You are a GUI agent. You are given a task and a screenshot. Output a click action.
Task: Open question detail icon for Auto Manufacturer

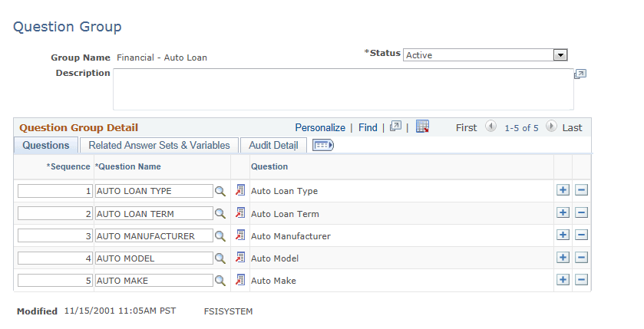tap(239, 235)
